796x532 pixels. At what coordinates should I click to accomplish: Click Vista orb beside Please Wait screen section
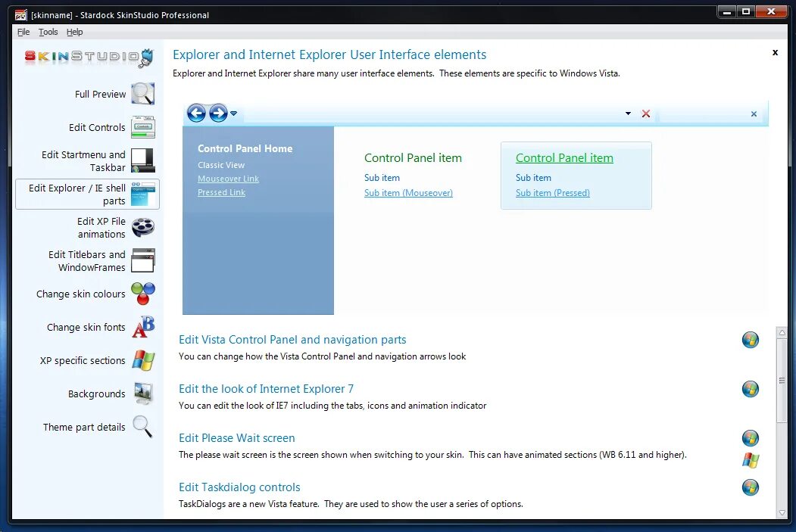(x=751, y=438)
